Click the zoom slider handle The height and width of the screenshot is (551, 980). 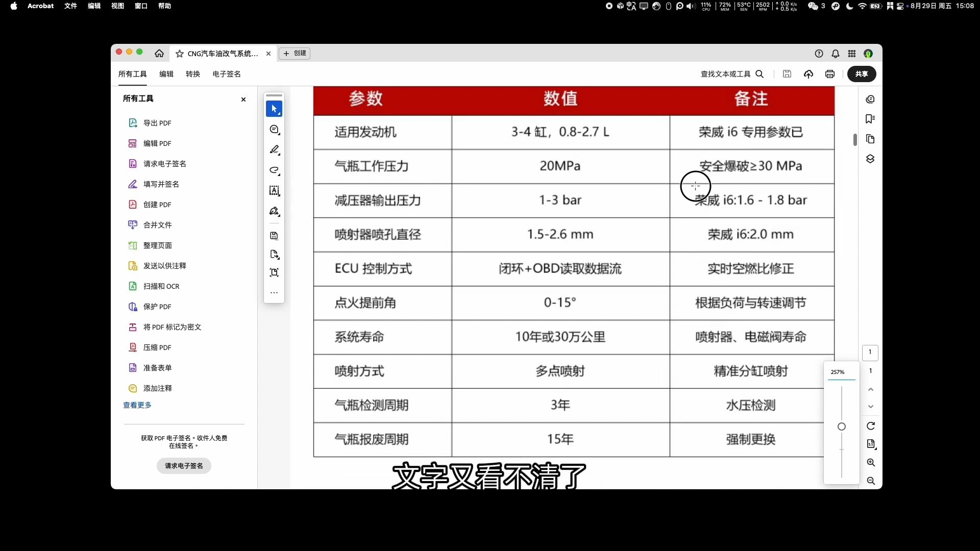842,427
